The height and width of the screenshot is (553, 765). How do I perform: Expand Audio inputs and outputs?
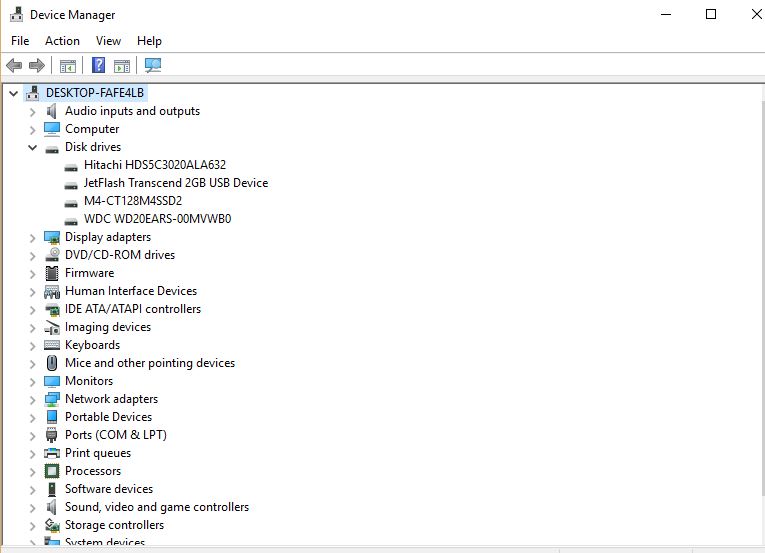click(x=32, y=112)
